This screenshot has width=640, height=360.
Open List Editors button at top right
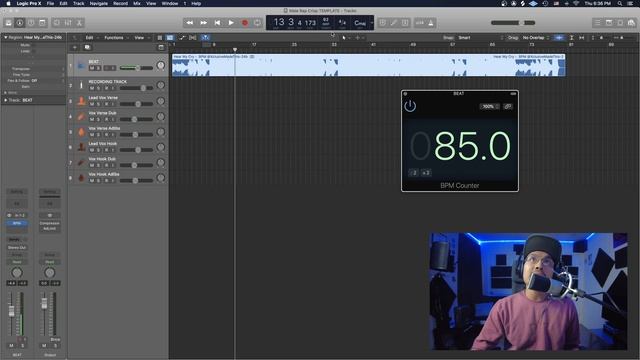pyautogui.click(x=598, y=23)
